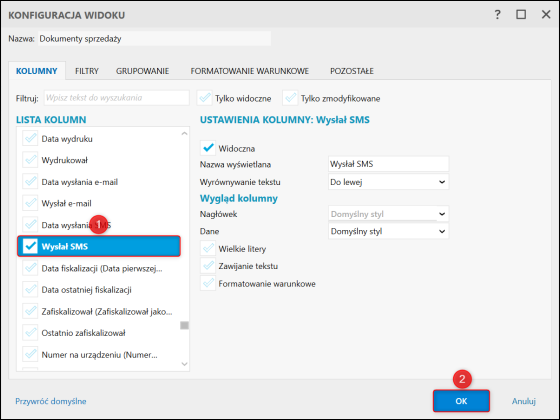Toggle the Data wydruku column checkbox
Screen dimensions: 560x420
[30, 139]
